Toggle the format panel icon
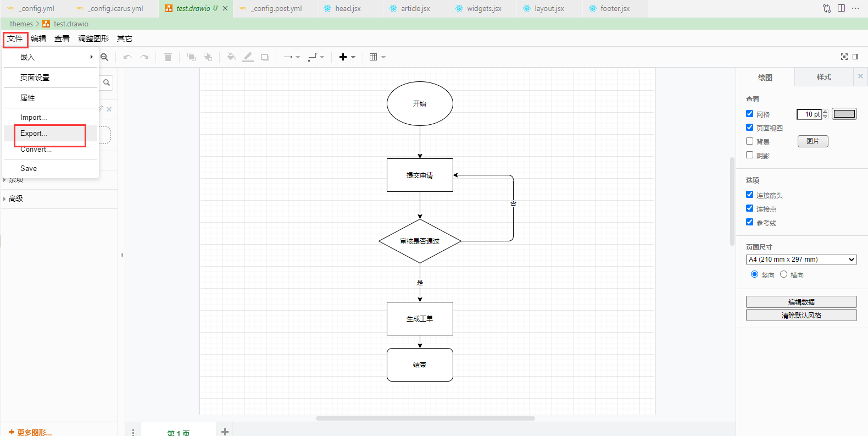This screenshot has height=436, width=868. coord(855,57)
